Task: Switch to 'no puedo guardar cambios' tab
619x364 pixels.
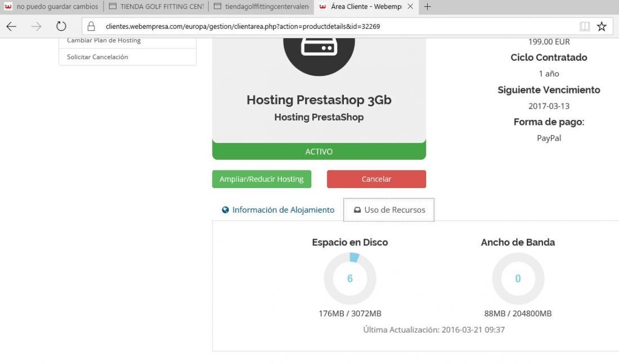Action: 52,7
